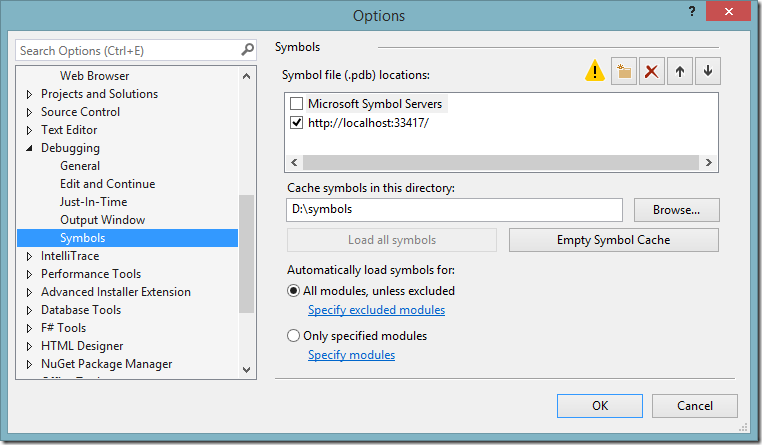Expand the Text Editor node arrow

point(29,130)
